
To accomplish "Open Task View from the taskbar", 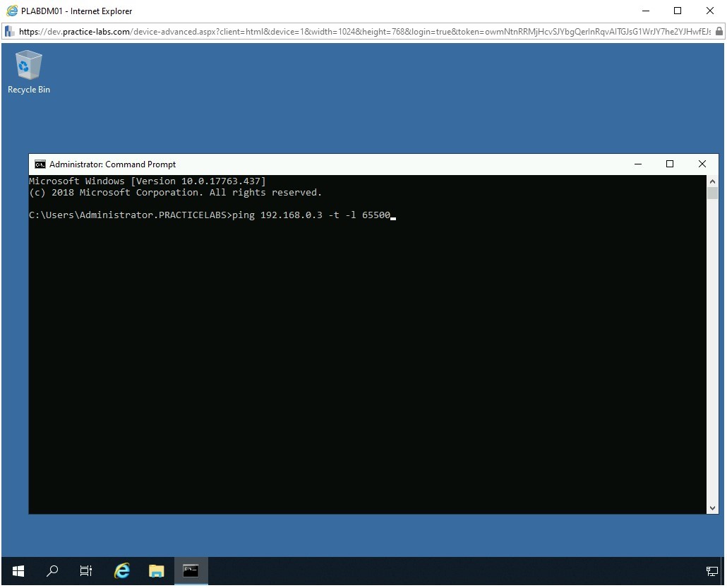I will pos(86,571).
